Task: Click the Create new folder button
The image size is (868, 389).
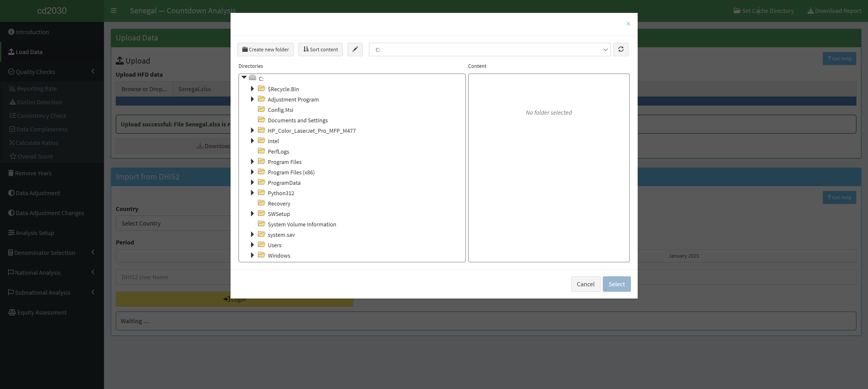Action: click(266, 50)
